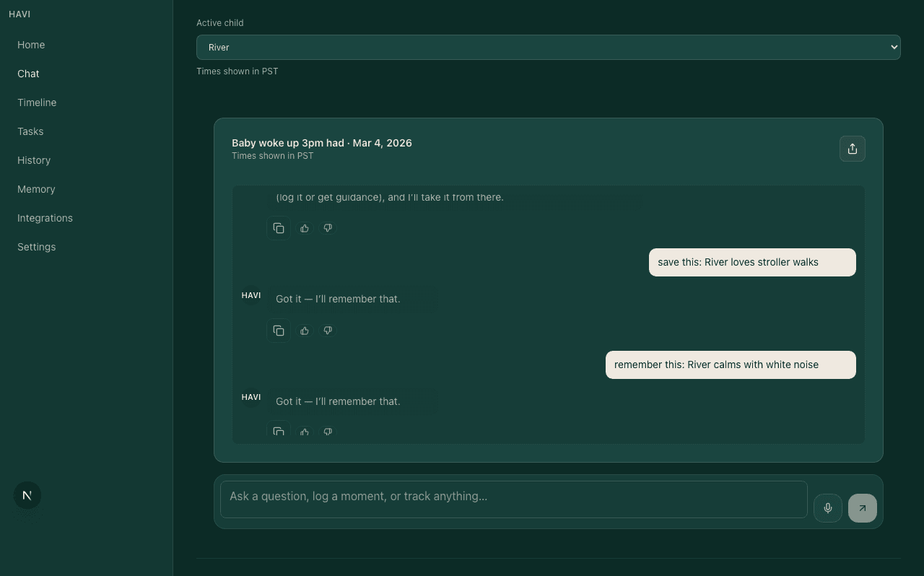
Task: Open the Active child dropdown showing River
Action: (x=549, y=47)
